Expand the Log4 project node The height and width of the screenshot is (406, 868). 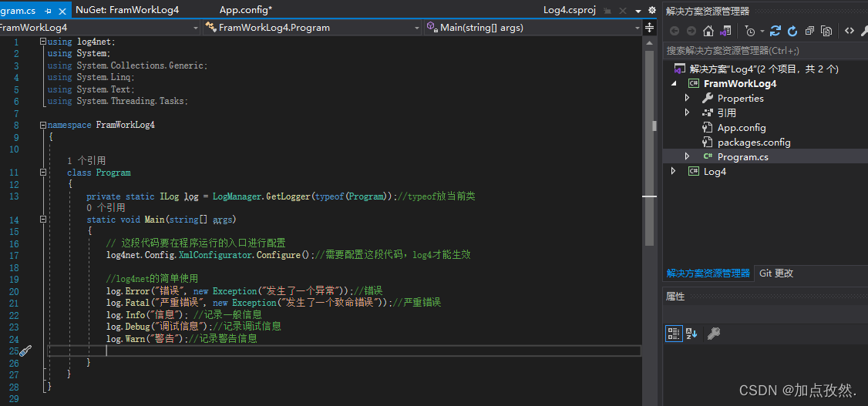point(674,172)
